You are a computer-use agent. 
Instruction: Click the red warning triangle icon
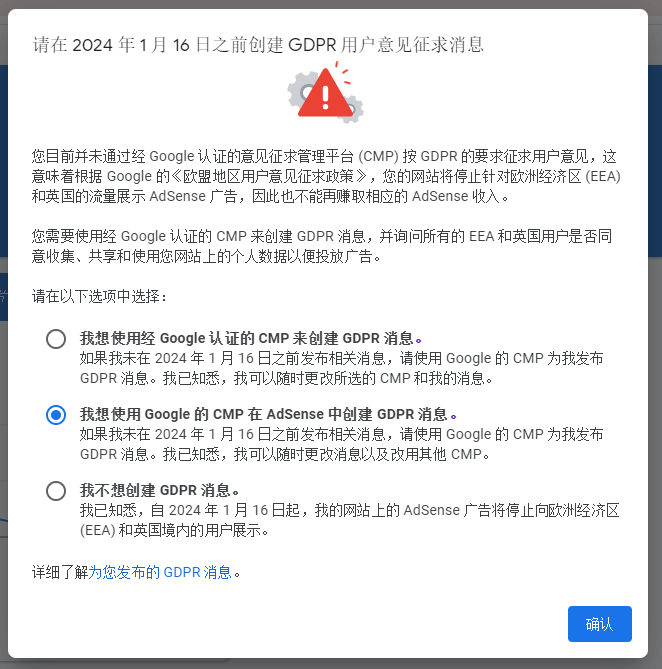[x=325, y=94]
